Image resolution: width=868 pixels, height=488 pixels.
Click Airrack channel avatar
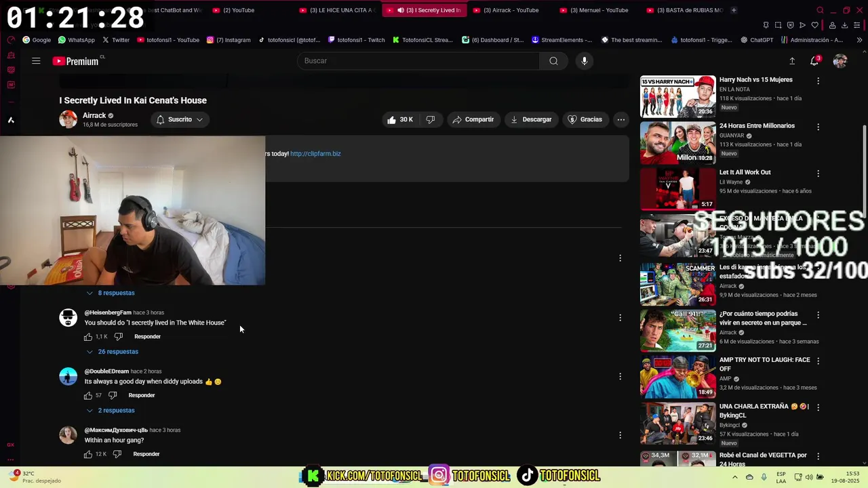point(68,119)
